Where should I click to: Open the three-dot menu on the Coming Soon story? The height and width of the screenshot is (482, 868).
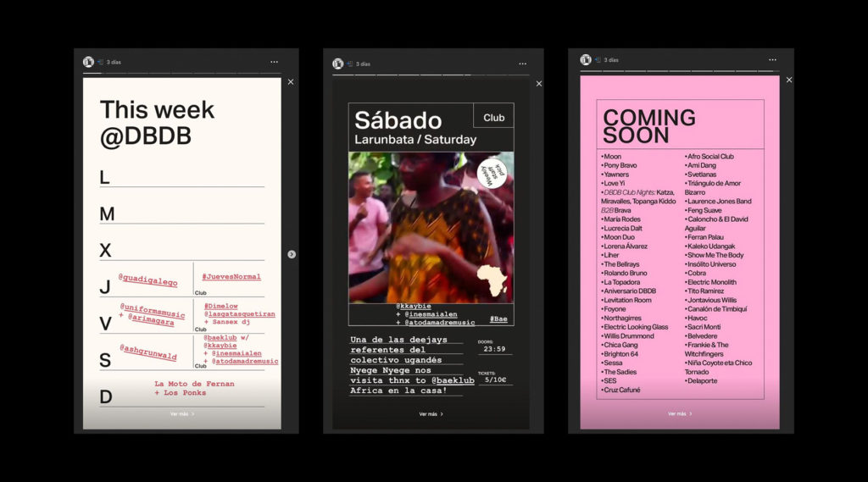click(x=772, y=60)
